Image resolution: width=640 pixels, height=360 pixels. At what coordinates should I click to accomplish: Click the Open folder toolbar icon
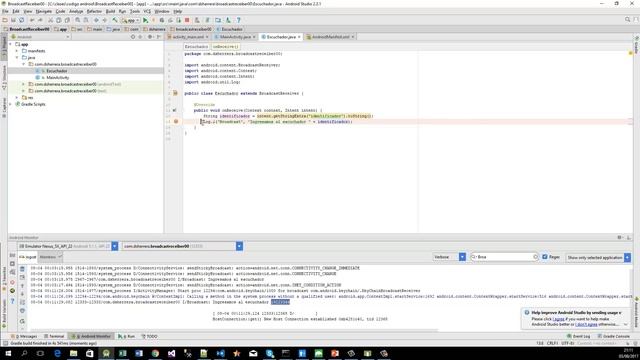click(x=5, y=20)
